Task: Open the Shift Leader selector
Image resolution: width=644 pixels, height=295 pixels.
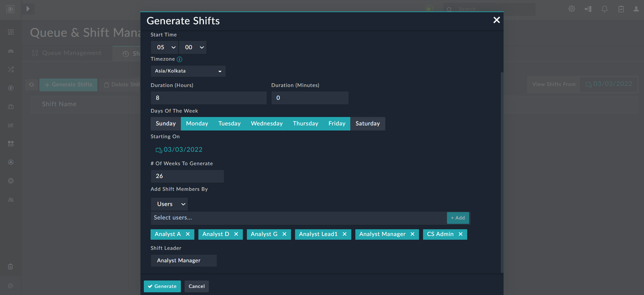Action: pos(184,261)
